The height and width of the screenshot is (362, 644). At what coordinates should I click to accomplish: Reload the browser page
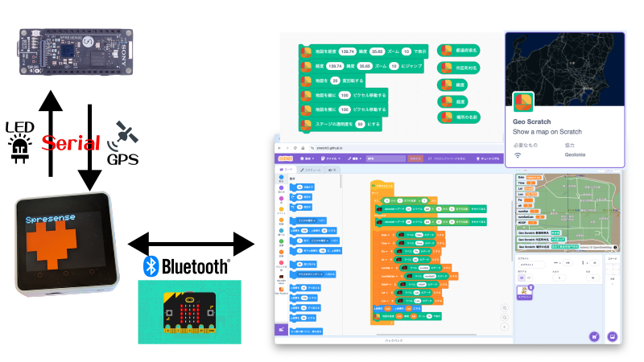(295, 148)
